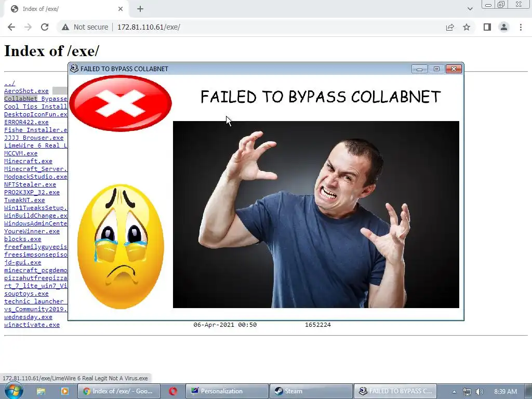Close the Index of /exe/ tab
The width and height of the screenshot is (532, 399).
point(121,9)
